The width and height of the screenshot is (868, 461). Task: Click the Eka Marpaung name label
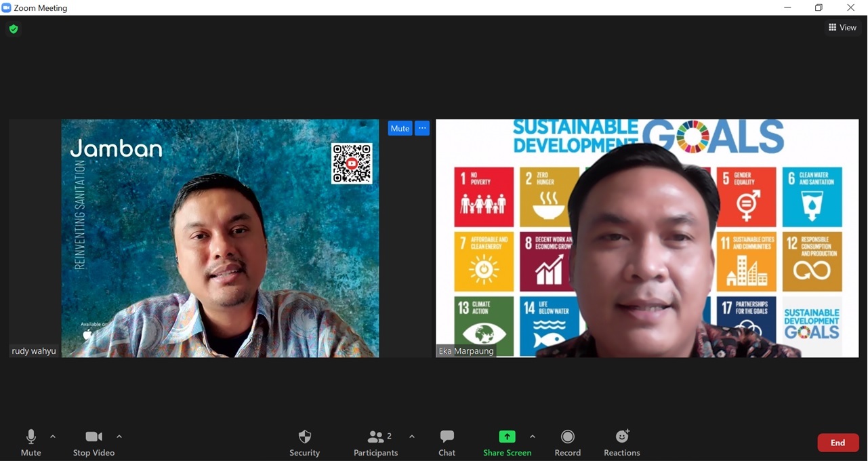(x=466, y=351)
